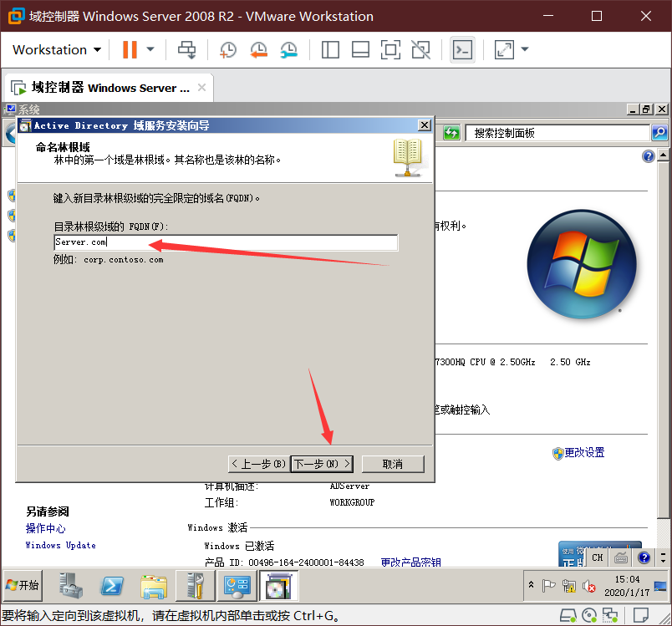The width and height of the screenshot is (672, 626).
Task: Open the 更改产品密钥 link
Action: pyautogui.click(x=410, y=562)
